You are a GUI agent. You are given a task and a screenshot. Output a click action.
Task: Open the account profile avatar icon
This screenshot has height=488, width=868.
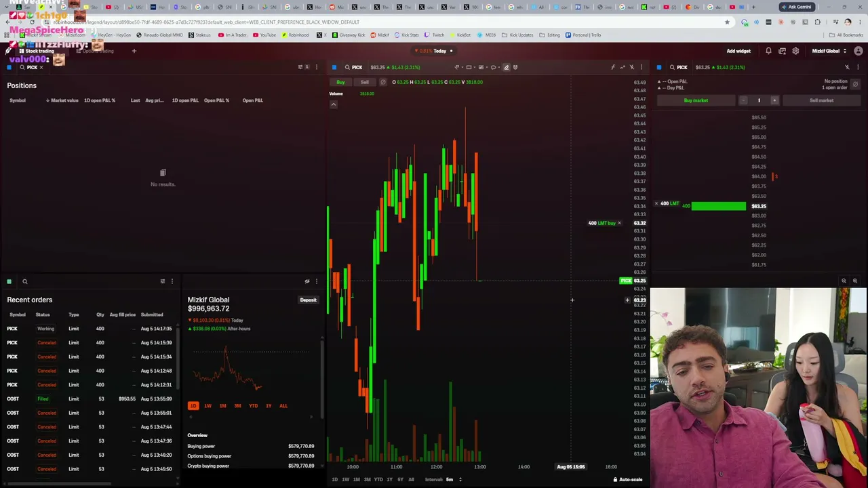[859, 51]
